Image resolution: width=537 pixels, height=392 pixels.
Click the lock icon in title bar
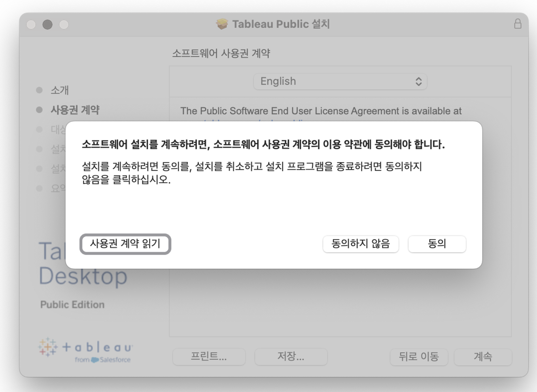(x=518, y=24)
